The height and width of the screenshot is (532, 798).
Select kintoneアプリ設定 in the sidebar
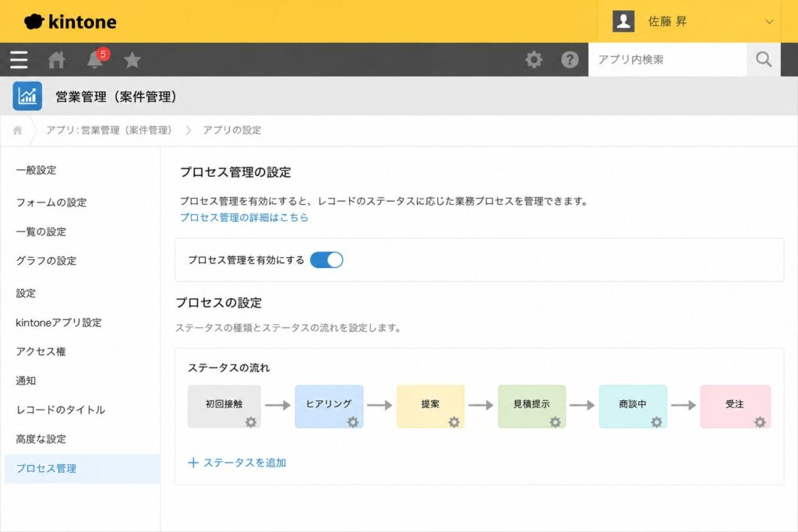pos(58,322)
